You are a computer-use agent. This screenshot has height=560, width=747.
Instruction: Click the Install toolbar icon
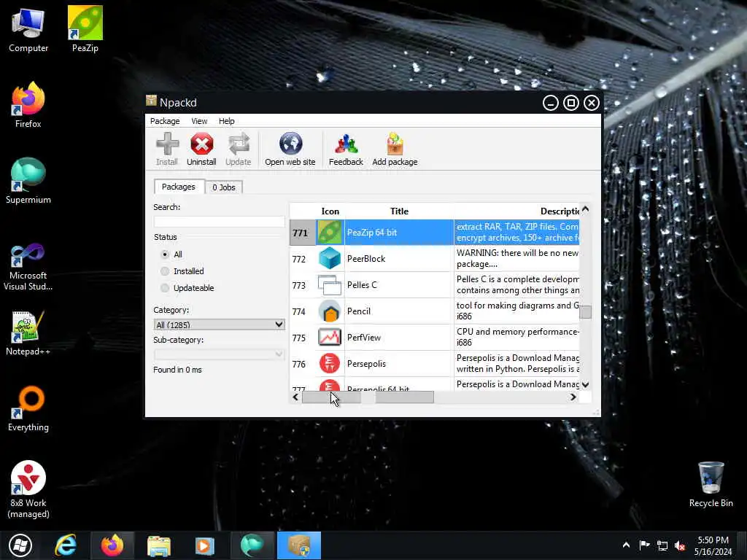click(167, 144)
